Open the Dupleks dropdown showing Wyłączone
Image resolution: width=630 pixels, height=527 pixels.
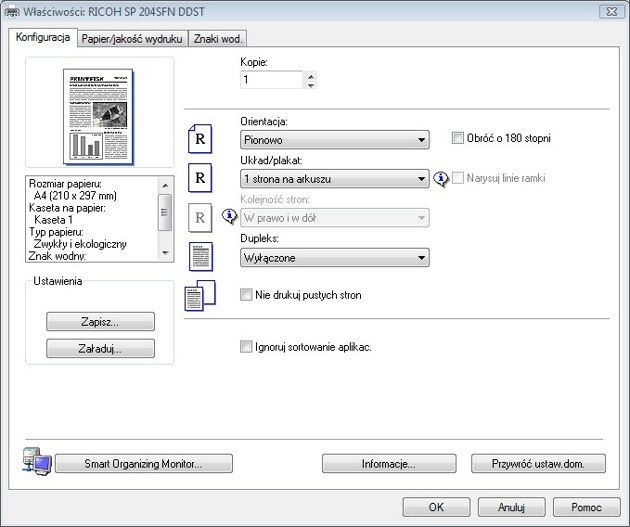335,257
